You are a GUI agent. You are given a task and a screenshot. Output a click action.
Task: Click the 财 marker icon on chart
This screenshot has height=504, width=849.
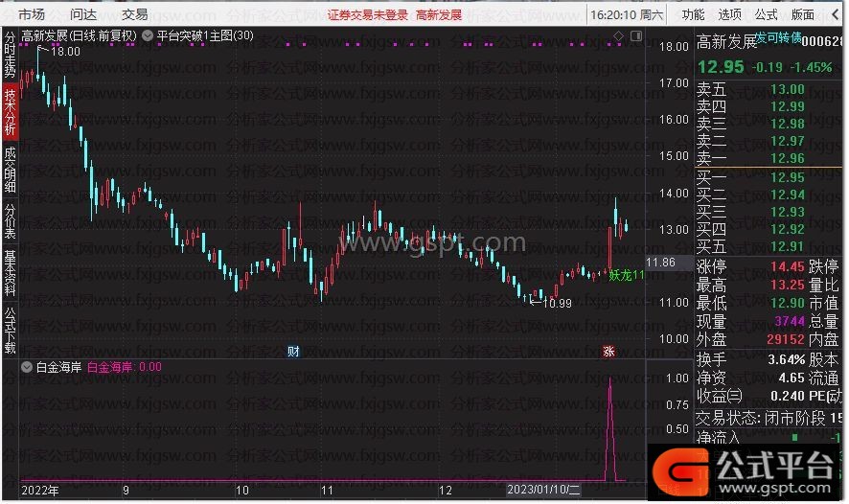click(x=293, y=352)
